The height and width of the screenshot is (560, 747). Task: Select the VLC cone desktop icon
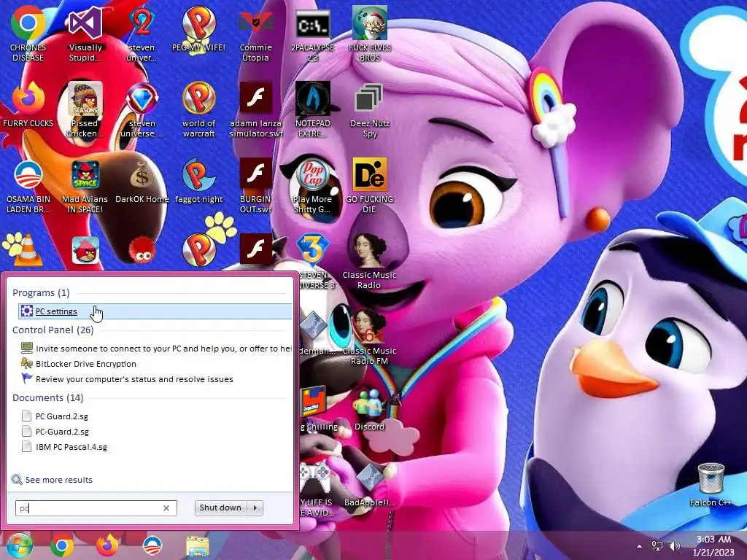pyautogui.click(x=28, y=250)
